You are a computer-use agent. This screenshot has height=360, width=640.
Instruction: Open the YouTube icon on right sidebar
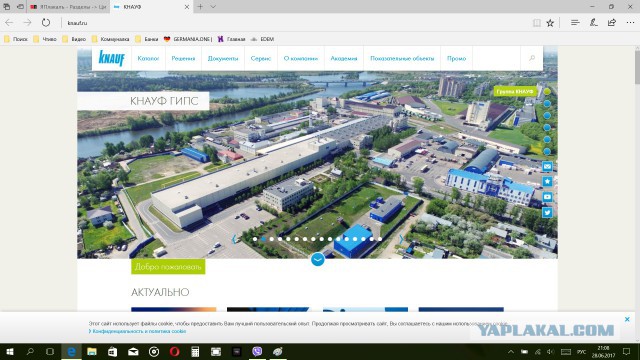click(547, 197)
